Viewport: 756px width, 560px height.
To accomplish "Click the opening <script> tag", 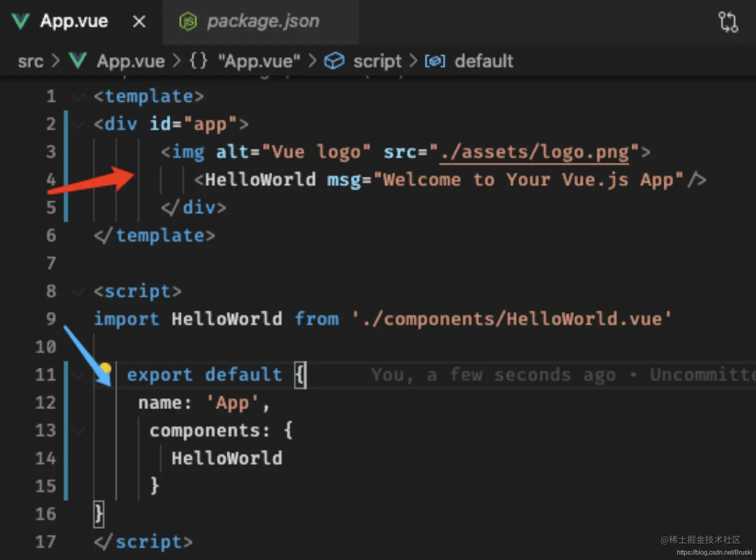I will click(x=137, y=291).
